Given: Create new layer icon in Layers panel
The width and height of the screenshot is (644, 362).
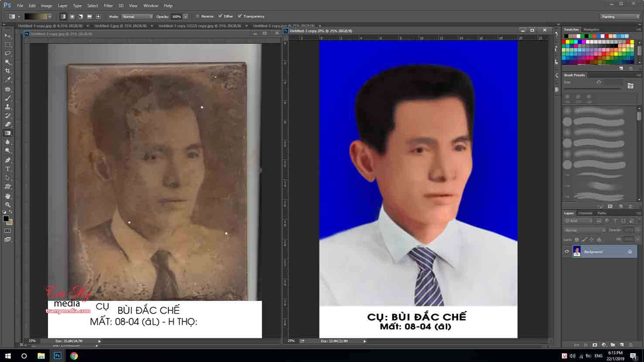Looking at the screenshot, I should coord(622,345).
